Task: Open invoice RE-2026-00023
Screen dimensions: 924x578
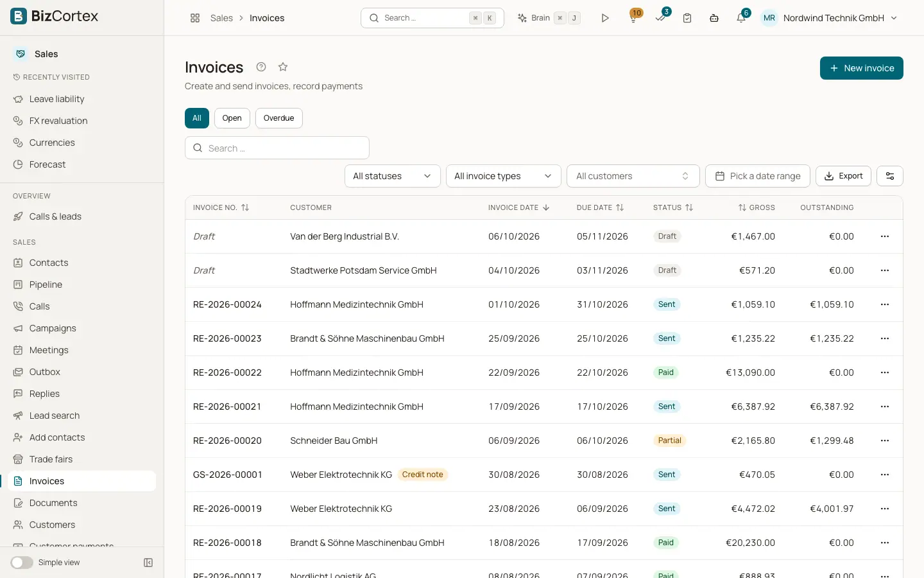Action: pyautogui.click(x=227, y=338)
